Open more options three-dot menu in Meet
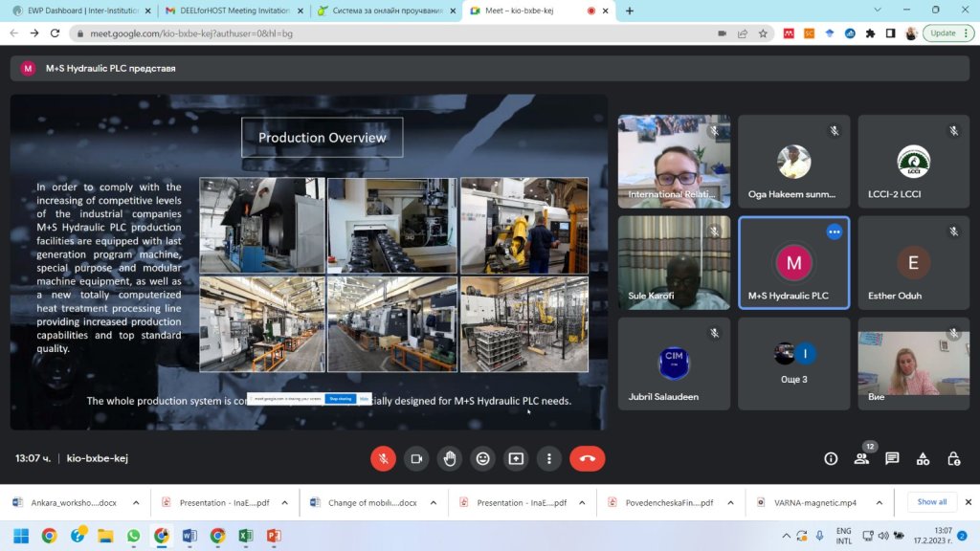Screen dimensions: 980x551 [548, 458]
